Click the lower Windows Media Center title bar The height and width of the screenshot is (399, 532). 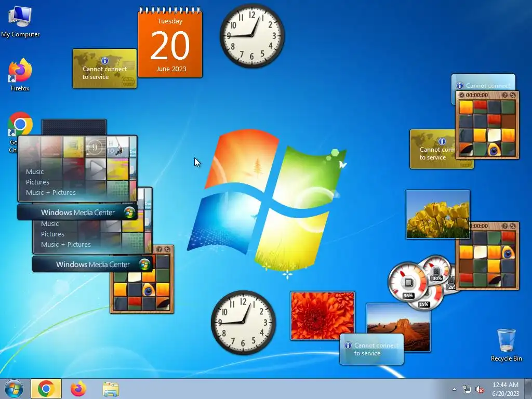coord(92,264)
